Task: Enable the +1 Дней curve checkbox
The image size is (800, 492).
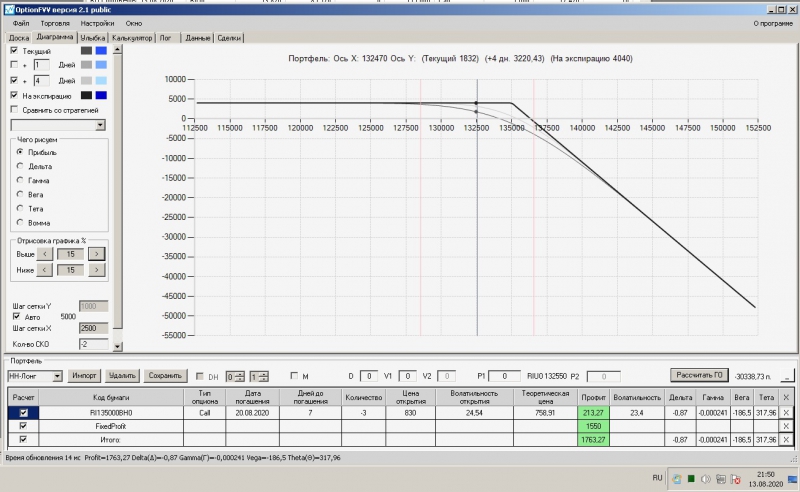Action: tap(14, 65)
